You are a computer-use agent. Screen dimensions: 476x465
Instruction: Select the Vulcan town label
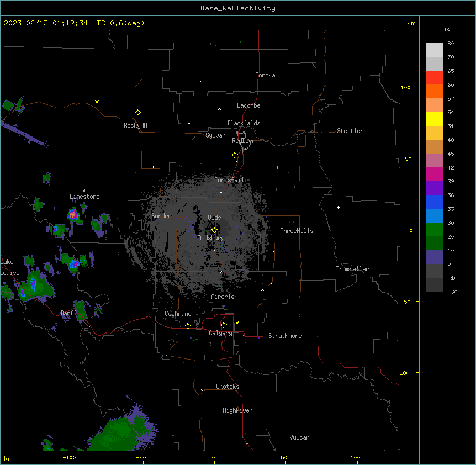pyautogui.click(x=300, y=437)
